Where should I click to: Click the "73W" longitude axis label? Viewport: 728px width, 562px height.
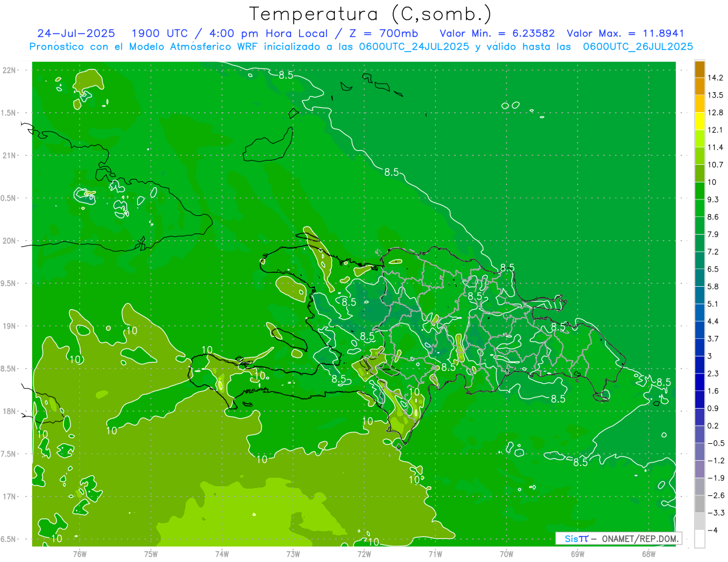pos(293,554)
